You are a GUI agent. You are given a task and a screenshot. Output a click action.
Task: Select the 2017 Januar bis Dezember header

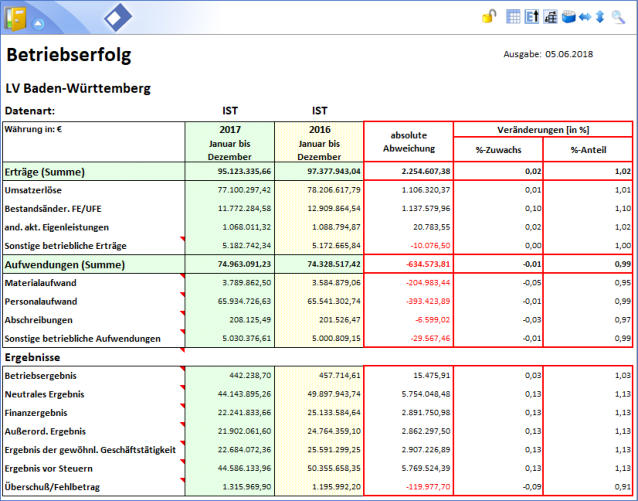(229, 143)
